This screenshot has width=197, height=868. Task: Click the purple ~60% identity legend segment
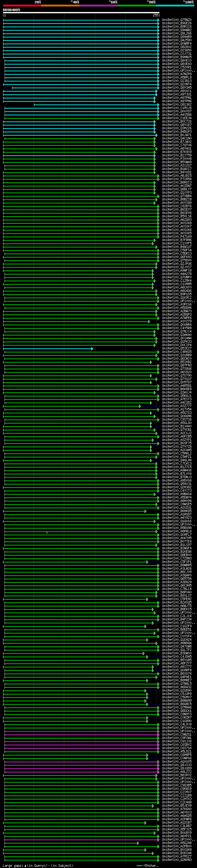coord(99,6)
